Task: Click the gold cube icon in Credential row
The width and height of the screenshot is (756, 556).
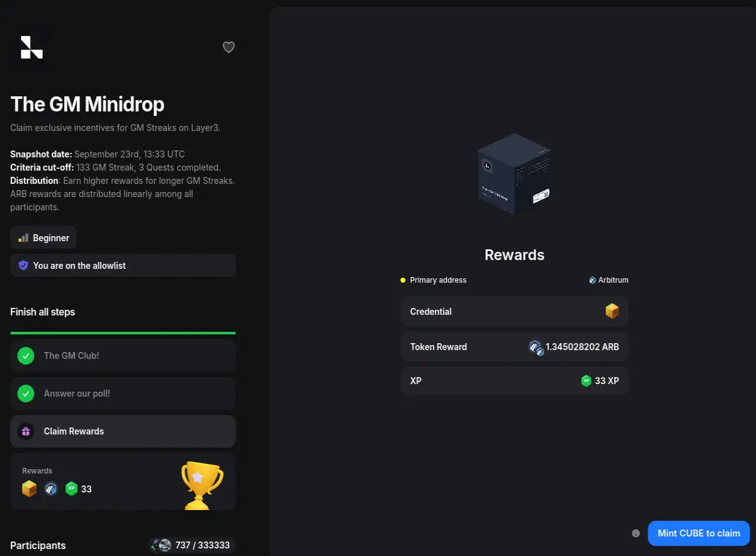Action: [612, 312]
